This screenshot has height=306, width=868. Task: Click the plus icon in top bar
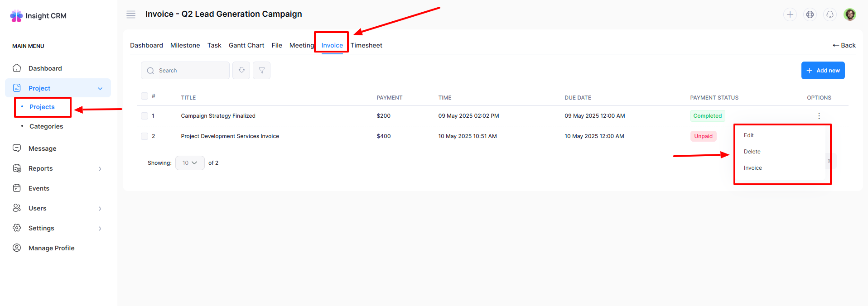tap(790, 14)
